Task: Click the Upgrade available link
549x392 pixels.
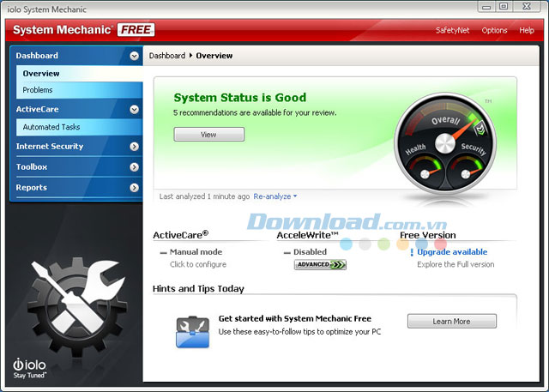Action: 452,252
